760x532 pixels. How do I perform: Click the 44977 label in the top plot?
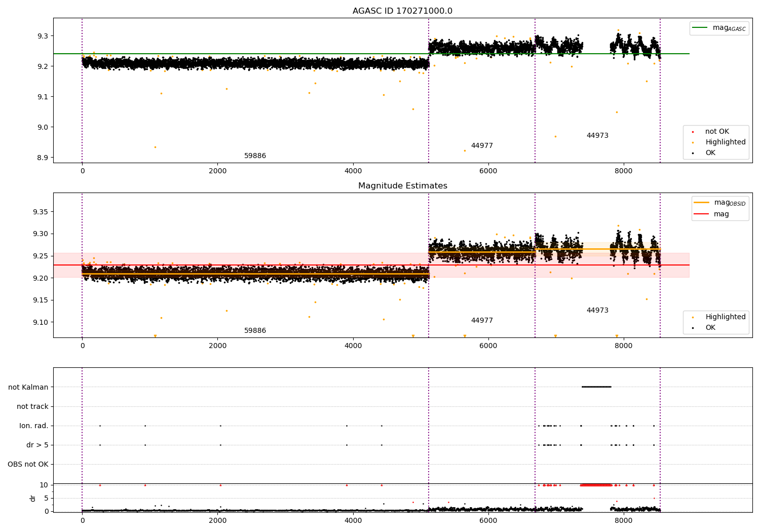[x=482, y=146]
